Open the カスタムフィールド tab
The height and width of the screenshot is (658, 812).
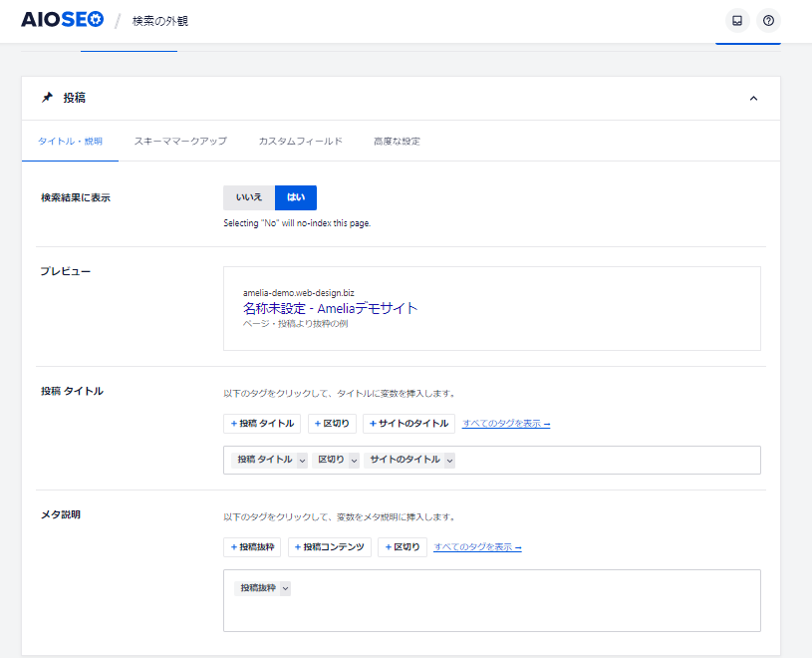(x=300, y=142)
